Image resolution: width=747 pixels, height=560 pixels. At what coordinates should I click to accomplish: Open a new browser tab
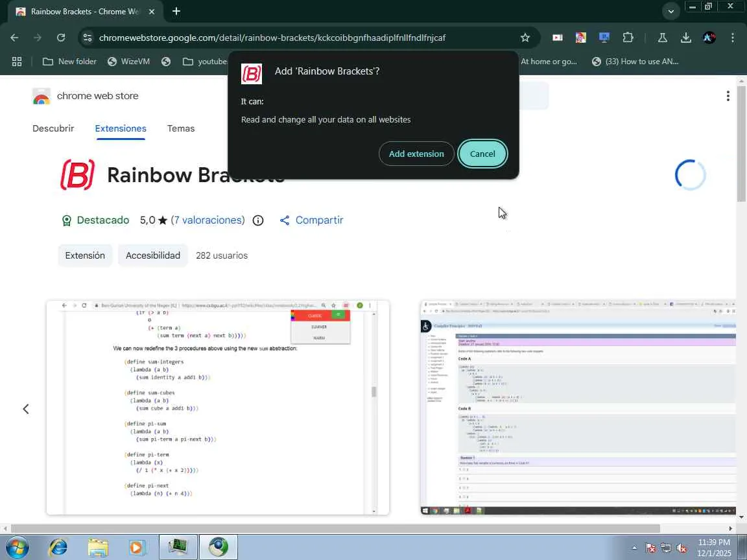click(176, 11)
